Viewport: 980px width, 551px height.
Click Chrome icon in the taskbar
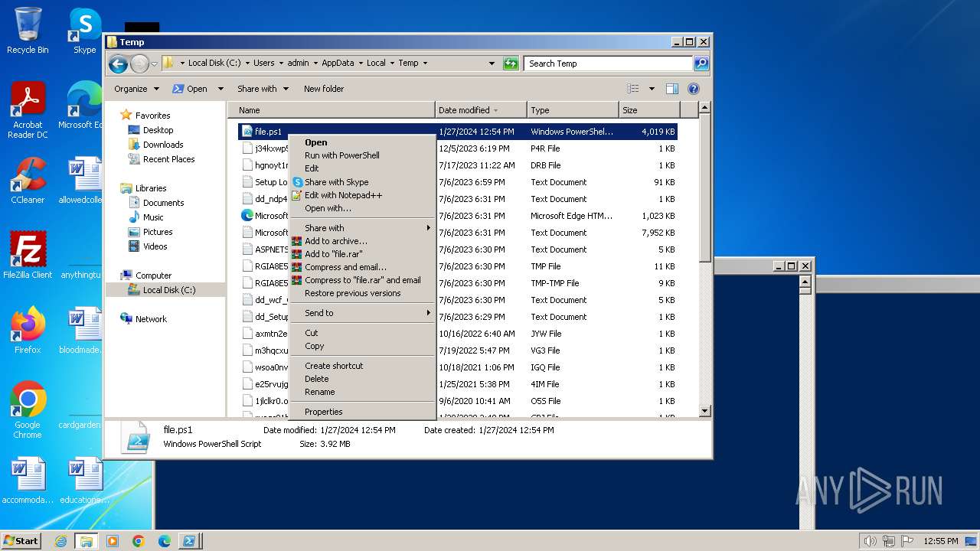pyautogui.click(x=139, y=541)
